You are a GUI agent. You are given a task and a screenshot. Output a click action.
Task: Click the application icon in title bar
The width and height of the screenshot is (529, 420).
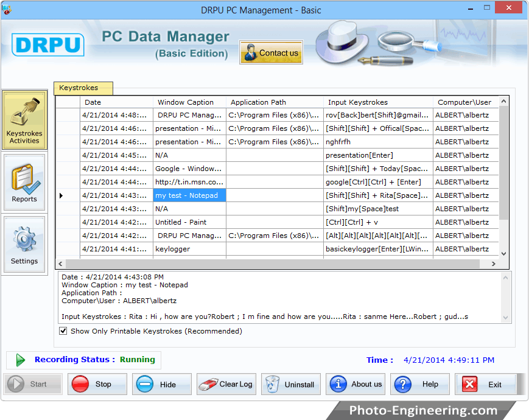[7, 9]
